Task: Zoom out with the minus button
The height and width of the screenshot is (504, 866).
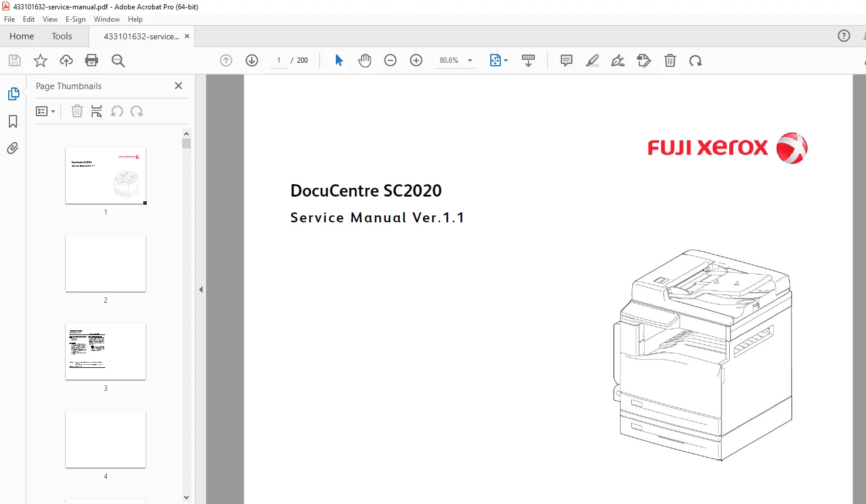Action: (390, 60)
